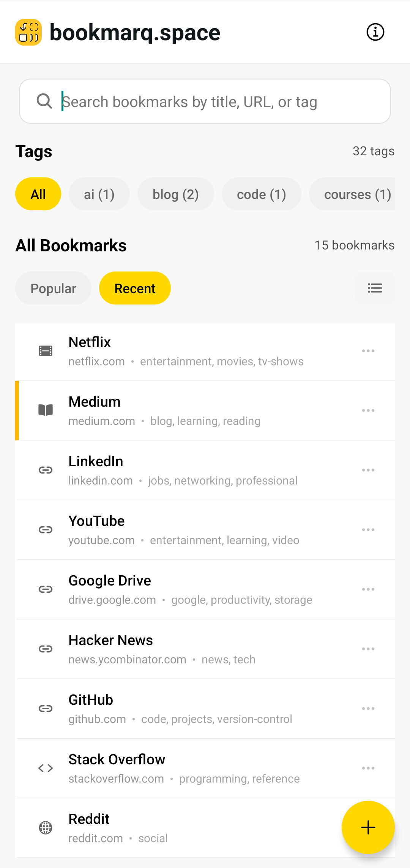The image size is (410, 868).
Task: Open the LinkedIn bookmark title
Action: [96, 461]
